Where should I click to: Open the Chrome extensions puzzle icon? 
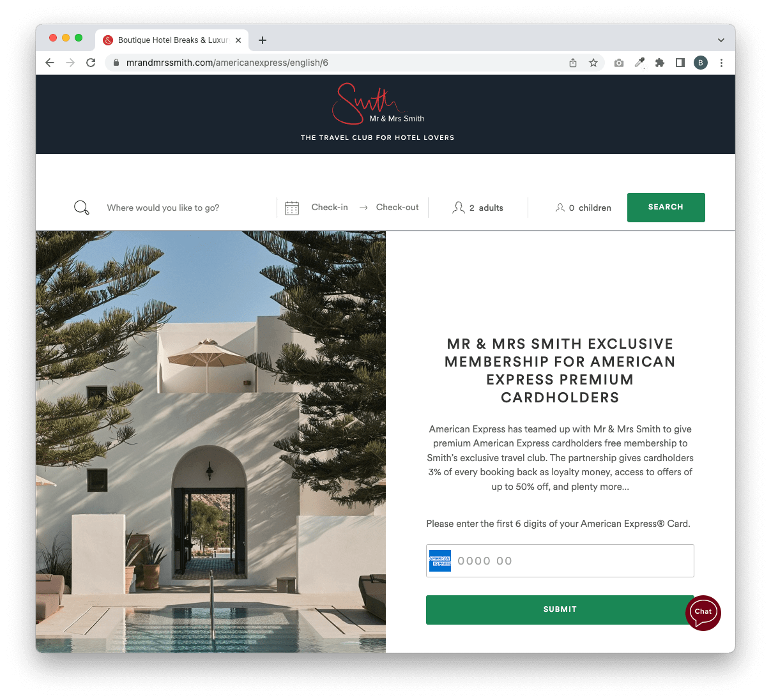pos(660,63)
